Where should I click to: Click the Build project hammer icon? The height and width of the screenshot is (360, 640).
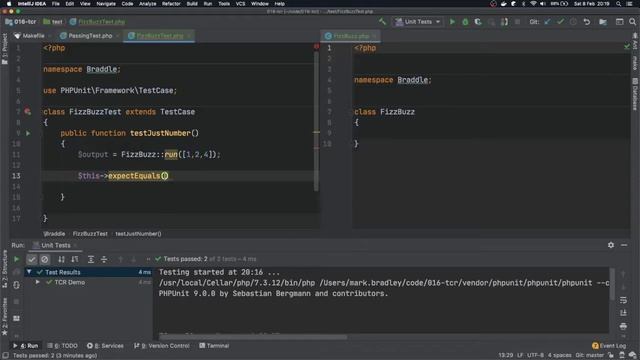pyautogui.click(x=382, y=22)
